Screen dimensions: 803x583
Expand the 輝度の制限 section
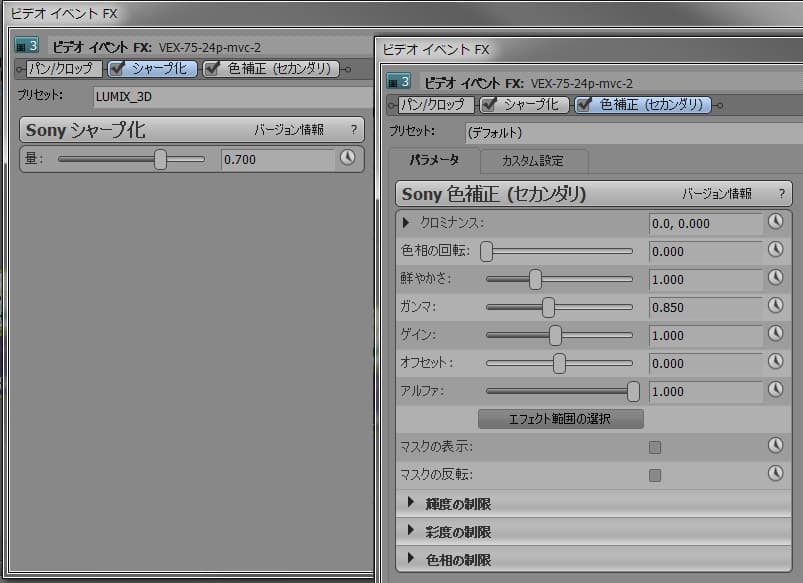411,503
